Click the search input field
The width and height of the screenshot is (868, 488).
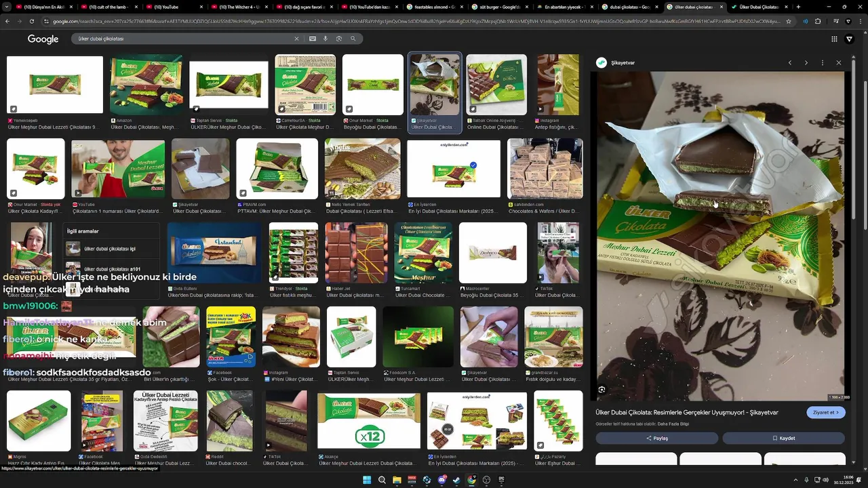tap(183, 39)
